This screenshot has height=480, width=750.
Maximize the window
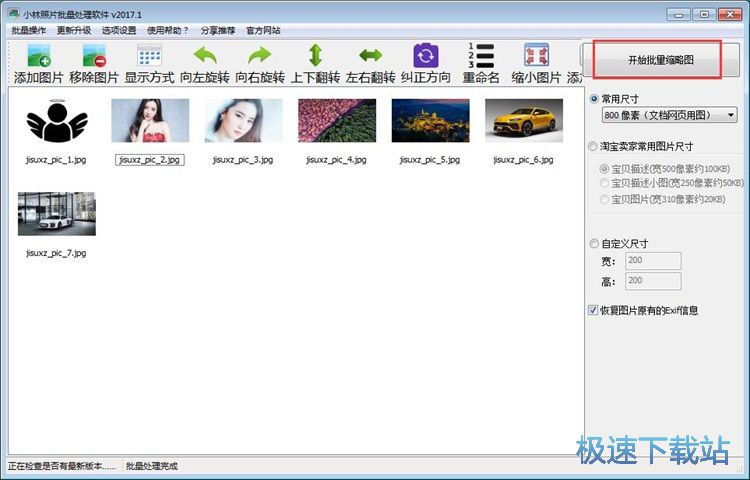pyautogui.click(x=704, y=14)
